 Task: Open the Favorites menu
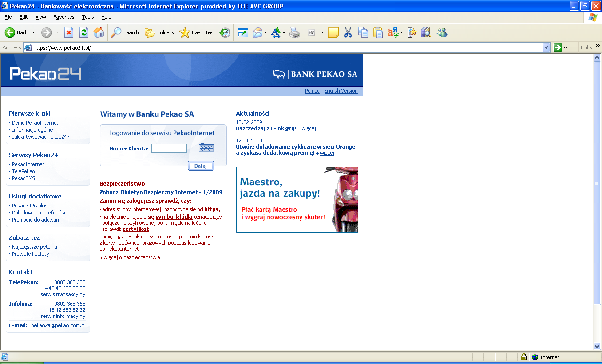point(63,17)
